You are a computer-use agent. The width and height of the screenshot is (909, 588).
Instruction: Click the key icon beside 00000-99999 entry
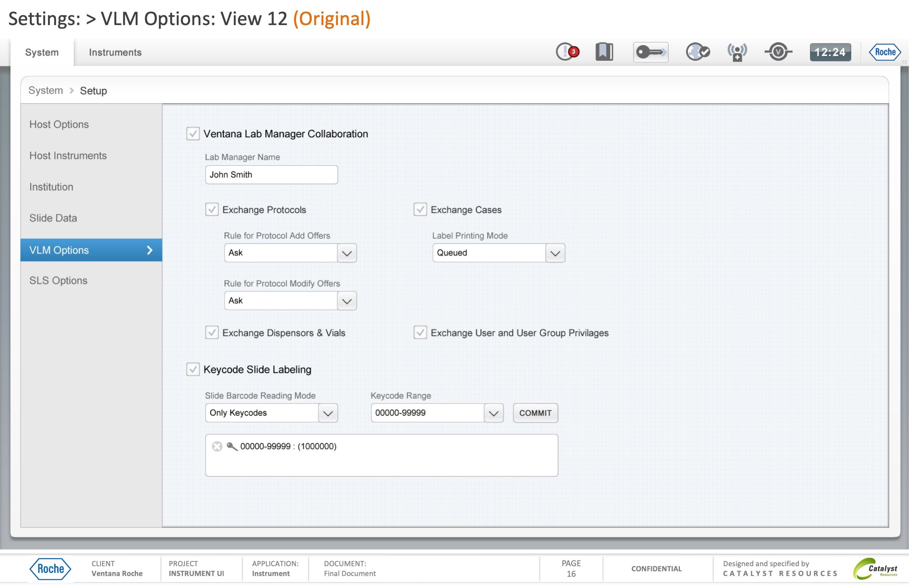[232, 446]
